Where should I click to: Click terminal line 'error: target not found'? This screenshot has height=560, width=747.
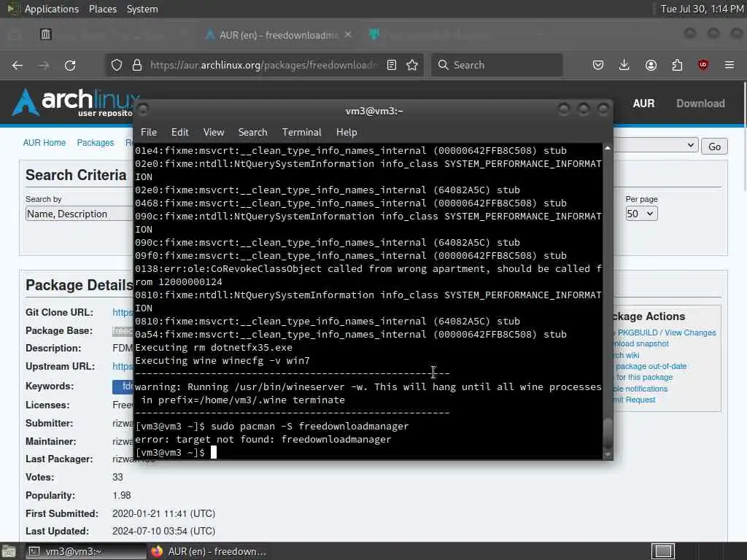tap(263, 439)
